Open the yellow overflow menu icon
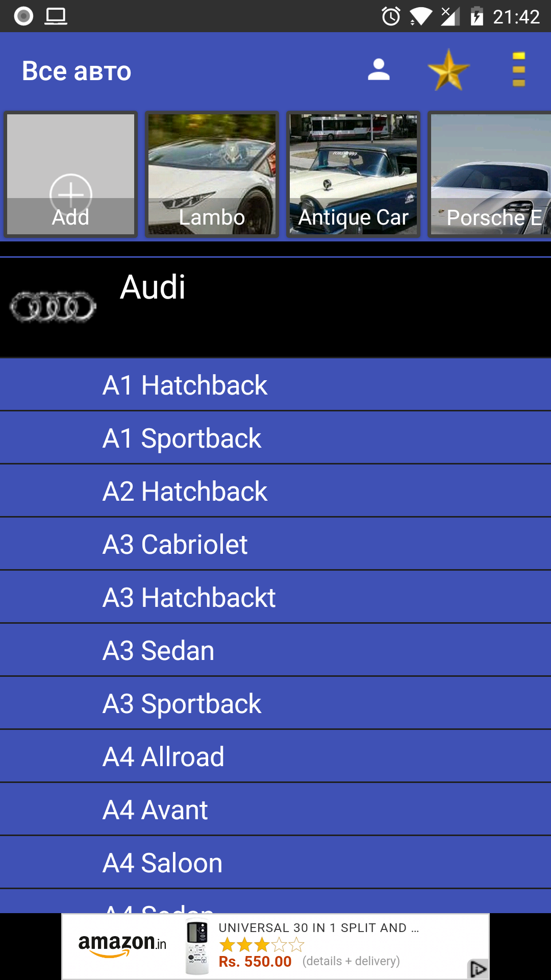The height and width of the screenshot is (980, 551). click(518, 70)
